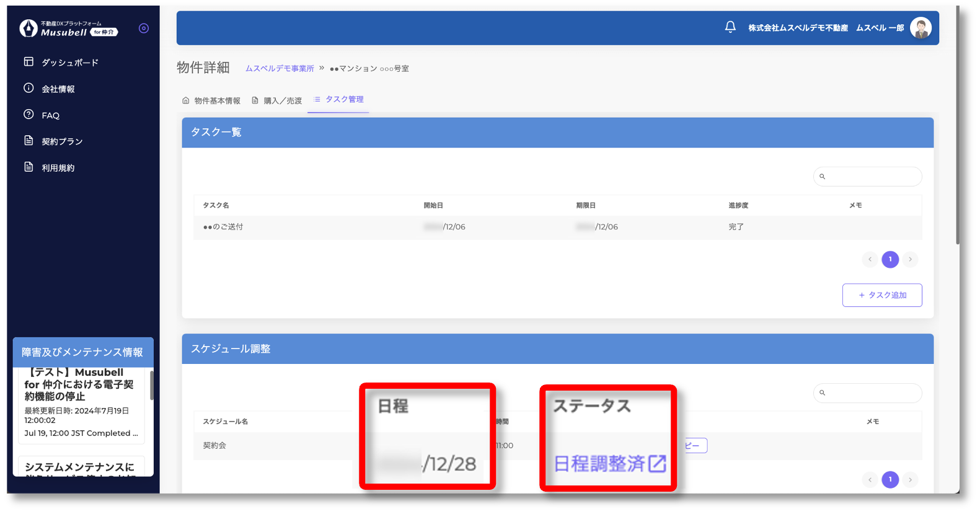Screen dimensions: 980x514
Task: Open the FAQ page in sidebar
Action: (50, 115)
